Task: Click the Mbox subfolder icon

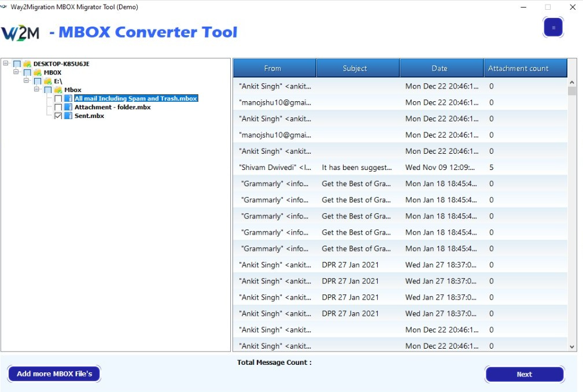Action: (x=58, y=90)
